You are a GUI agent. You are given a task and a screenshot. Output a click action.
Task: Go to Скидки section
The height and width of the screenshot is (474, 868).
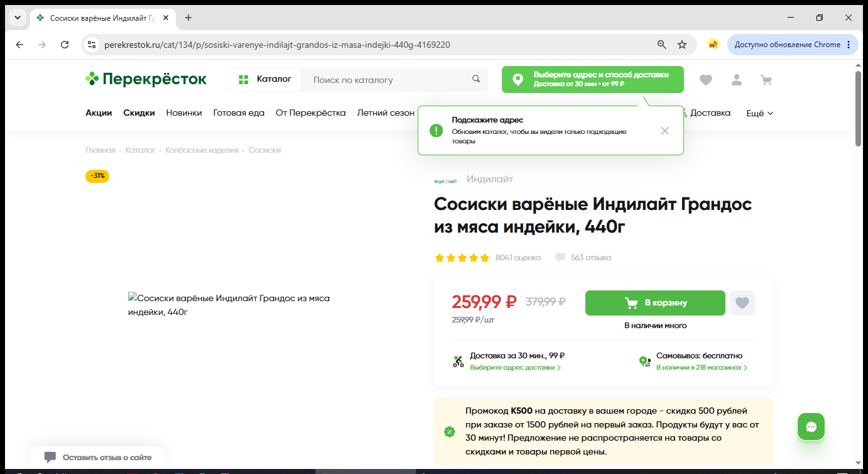(x=139, y=113)
